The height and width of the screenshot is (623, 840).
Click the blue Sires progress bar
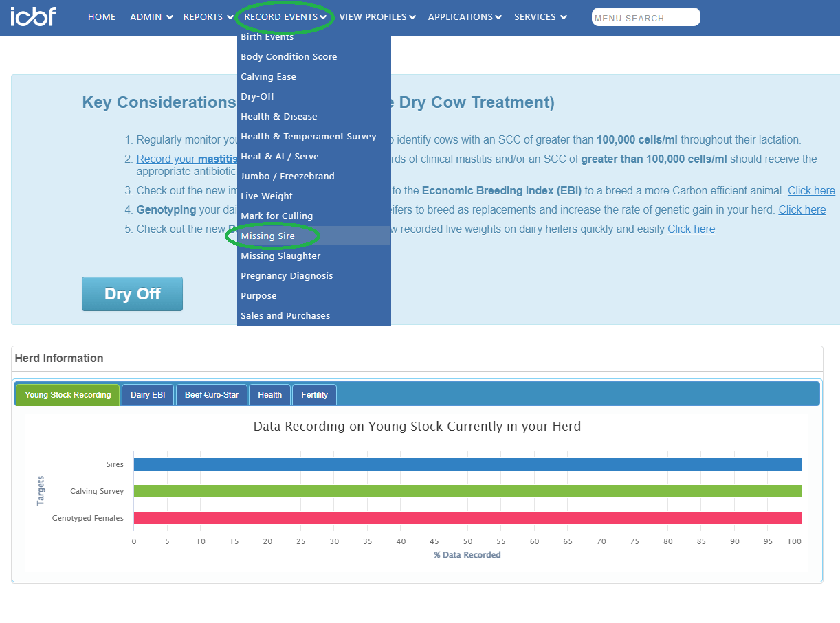tap(467, 464)
